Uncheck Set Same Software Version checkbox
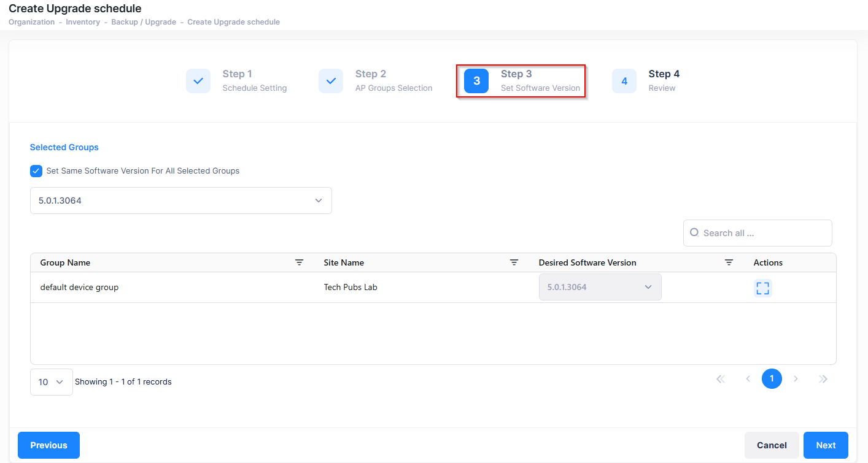 (36, 171)
